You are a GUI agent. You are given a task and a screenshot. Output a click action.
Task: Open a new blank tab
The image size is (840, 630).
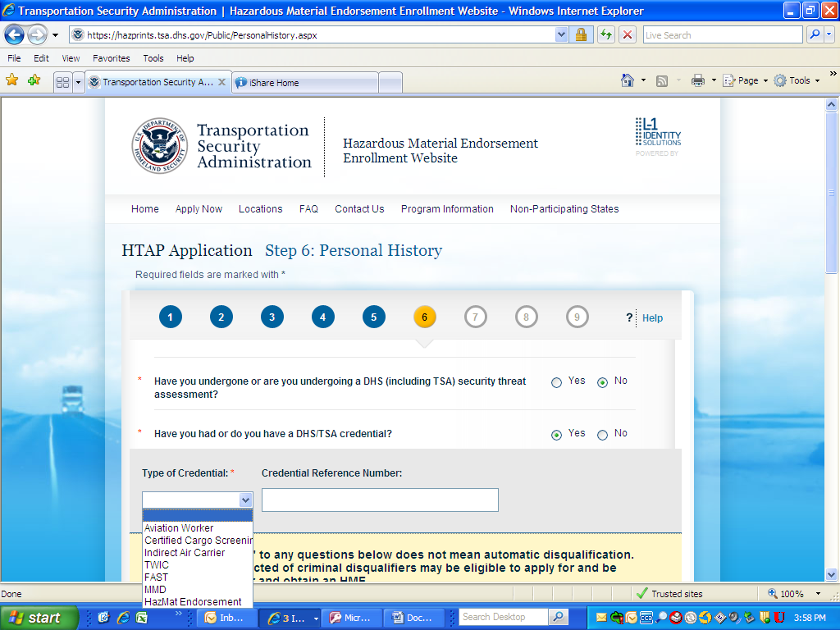point(390,83)
